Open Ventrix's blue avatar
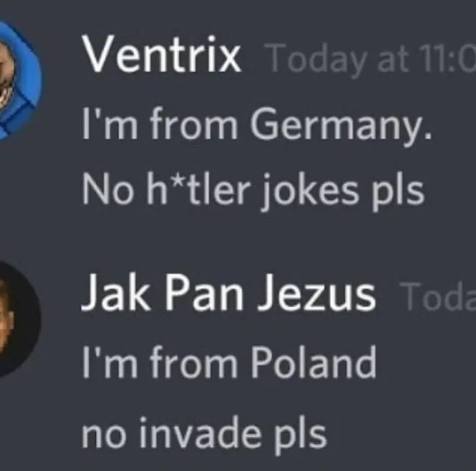The image size is (476, 471). click(x=17, y=80)
